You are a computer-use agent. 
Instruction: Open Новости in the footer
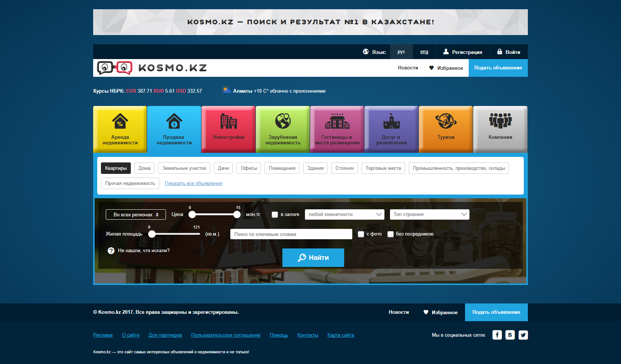399,312
